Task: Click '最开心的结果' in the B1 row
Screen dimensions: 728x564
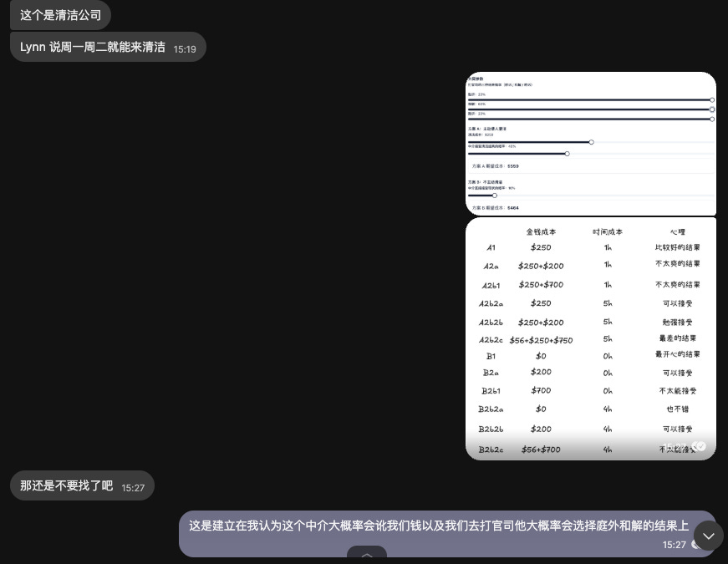Action: 677,354
